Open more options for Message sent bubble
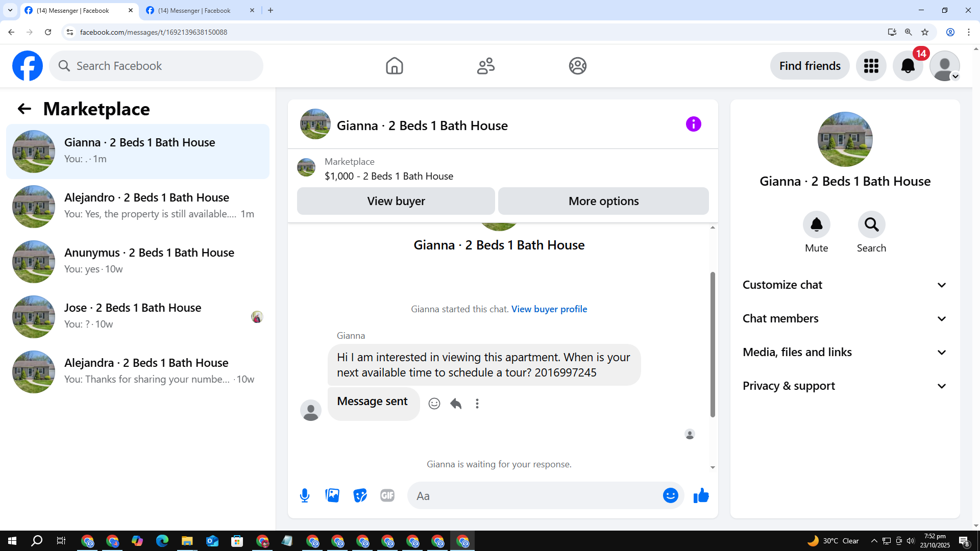 pos(477,404)
